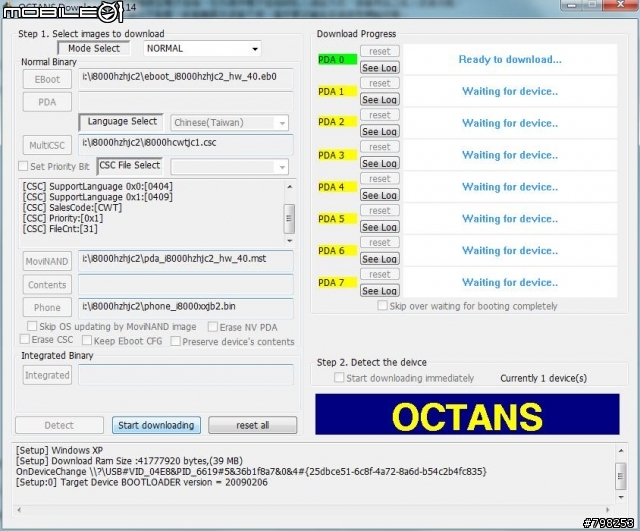Start downloading the firmware

[156, 425]
